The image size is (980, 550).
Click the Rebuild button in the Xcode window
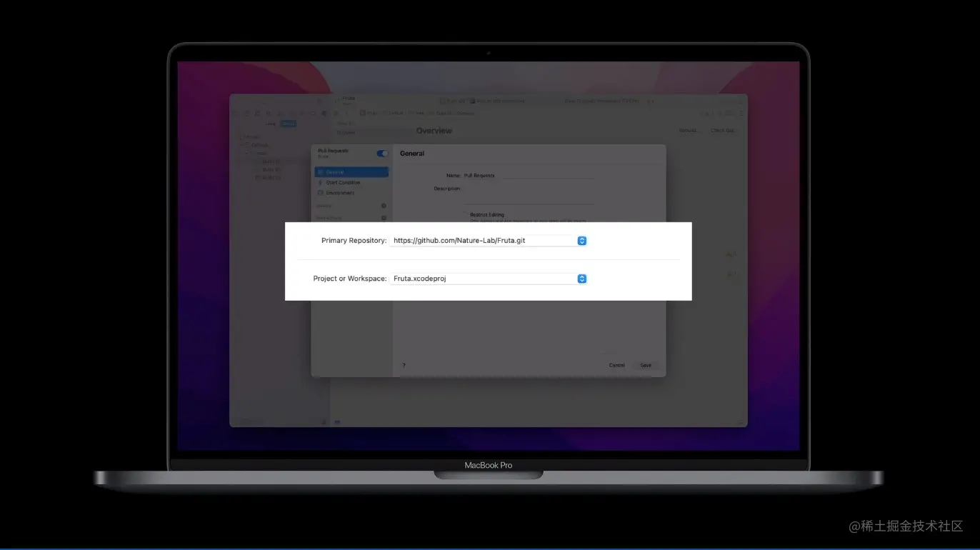(689, 131)
